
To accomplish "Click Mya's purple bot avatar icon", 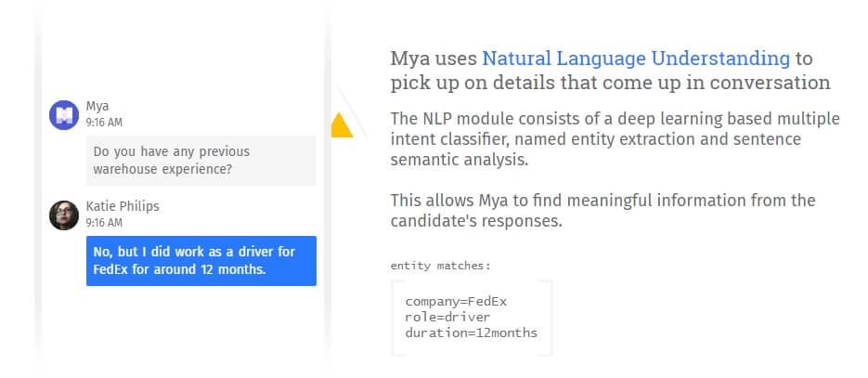I will pyautogui.click(x=64, y=115).
